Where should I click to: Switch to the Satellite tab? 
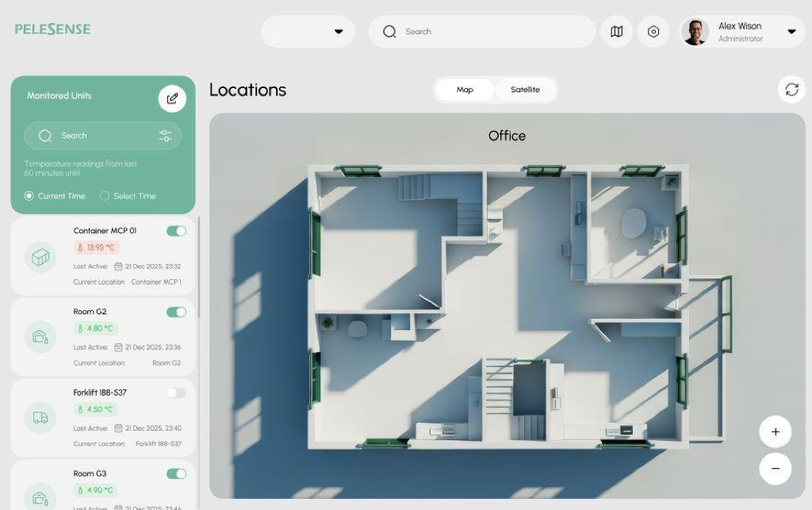525,90
